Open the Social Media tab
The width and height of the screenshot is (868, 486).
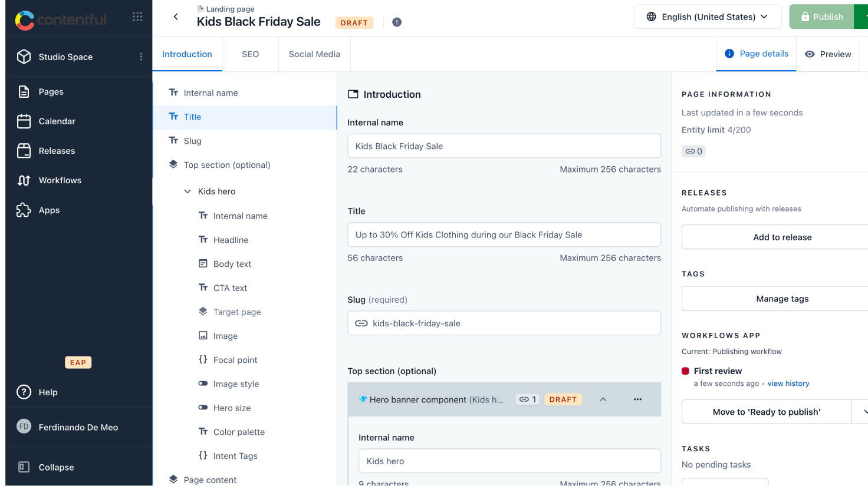(x=314, y=54)
